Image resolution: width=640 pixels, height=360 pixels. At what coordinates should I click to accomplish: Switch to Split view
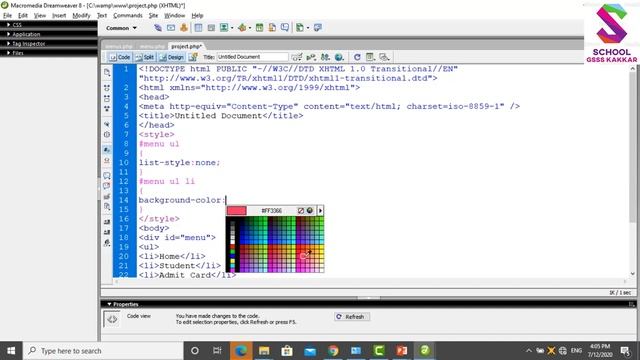tap(144, 57)
